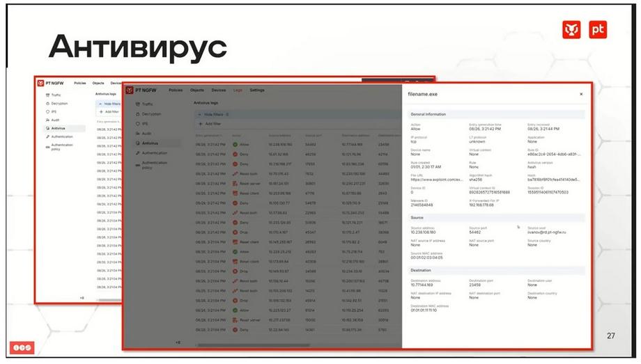Collapse Hide filters in the dimmed window

tap(213, 115)
